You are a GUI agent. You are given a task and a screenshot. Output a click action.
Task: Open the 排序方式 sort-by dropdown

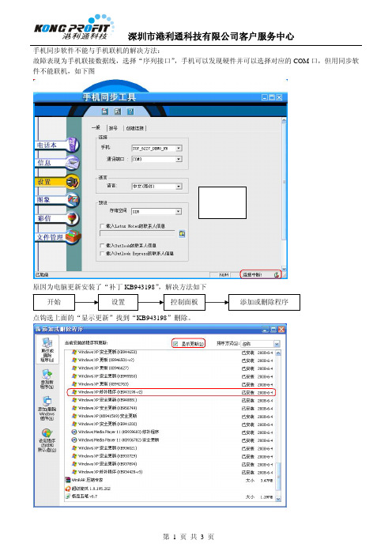(277, 344)
